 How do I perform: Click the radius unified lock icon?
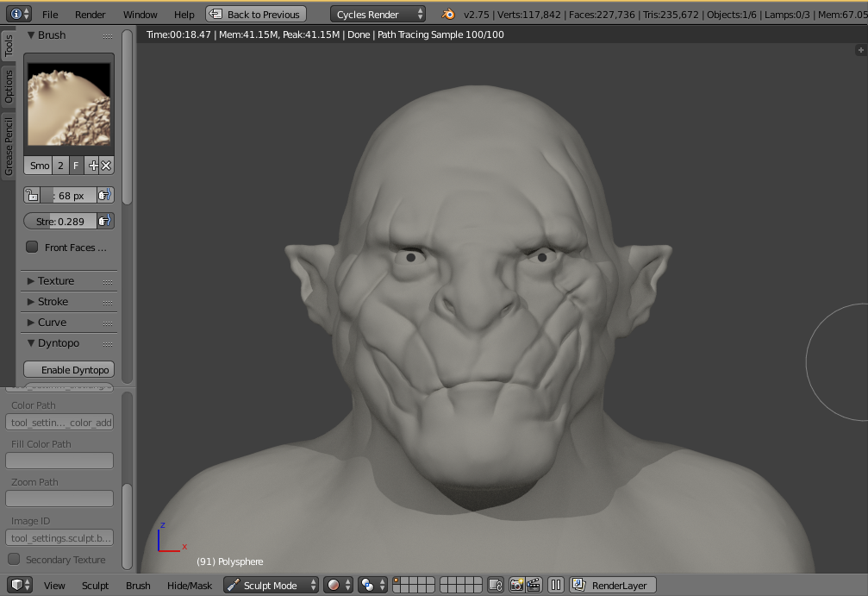pos(31,196)
